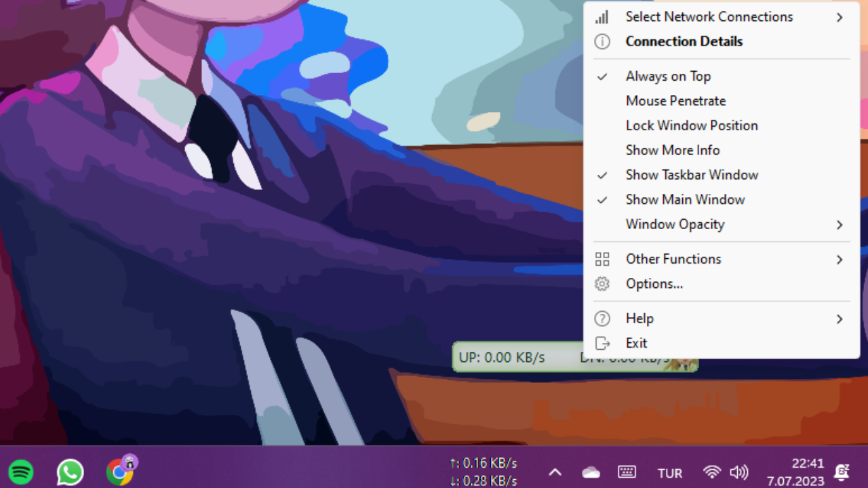
Task: Open the Options... settings entry
Action: coord(654,284)
